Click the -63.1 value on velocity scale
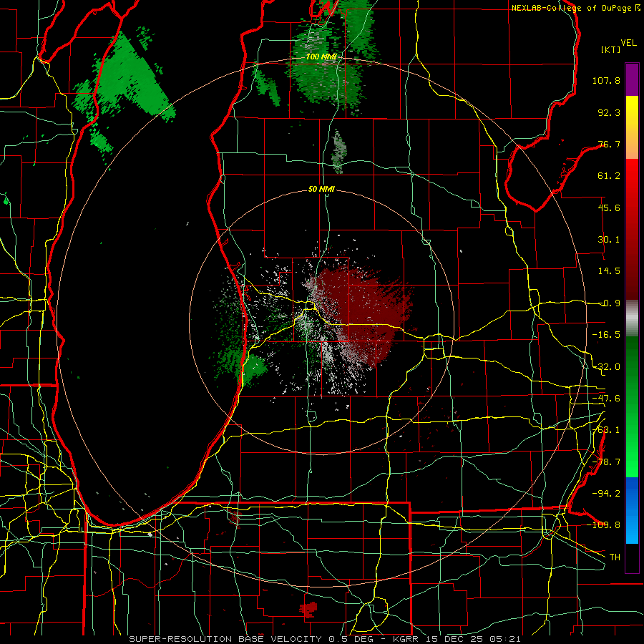 point(606,430)
